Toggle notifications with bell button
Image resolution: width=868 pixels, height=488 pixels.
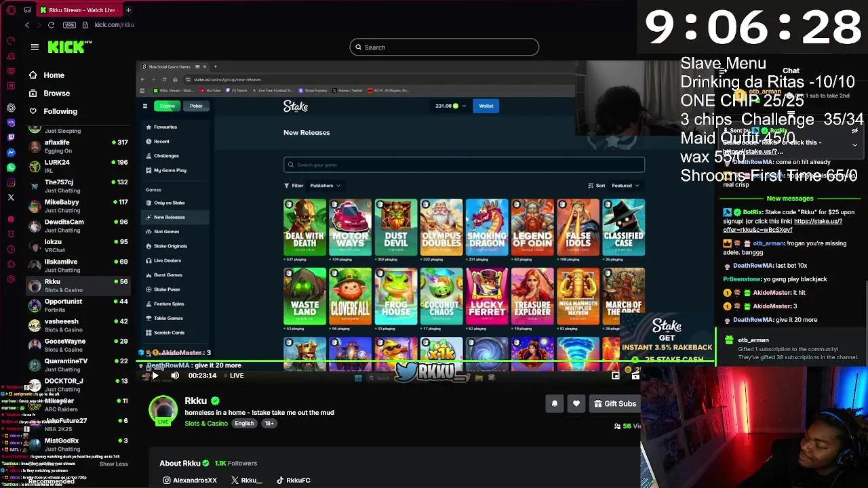point(554,404)
